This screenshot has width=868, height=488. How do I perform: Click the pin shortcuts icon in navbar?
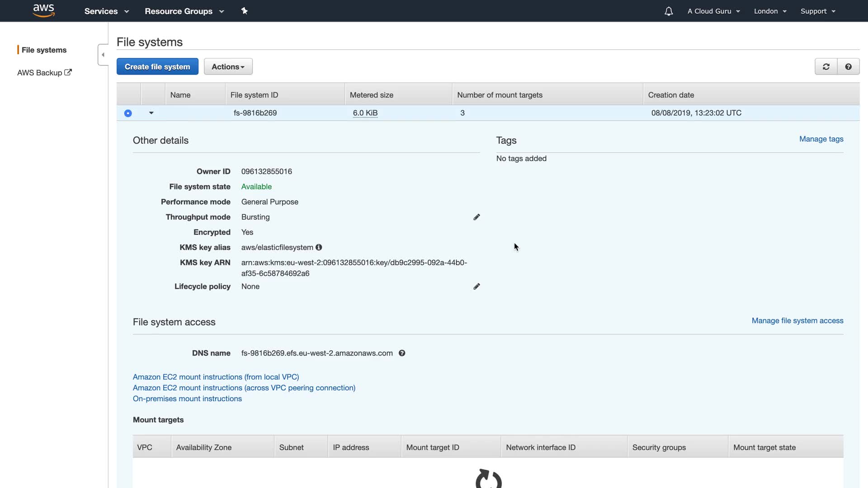coord(244,11)
